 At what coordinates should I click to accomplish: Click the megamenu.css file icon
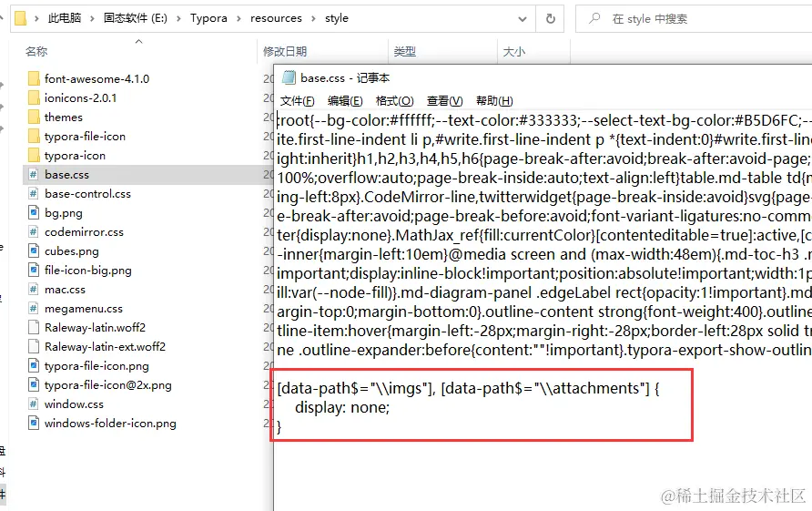(34, 309)
